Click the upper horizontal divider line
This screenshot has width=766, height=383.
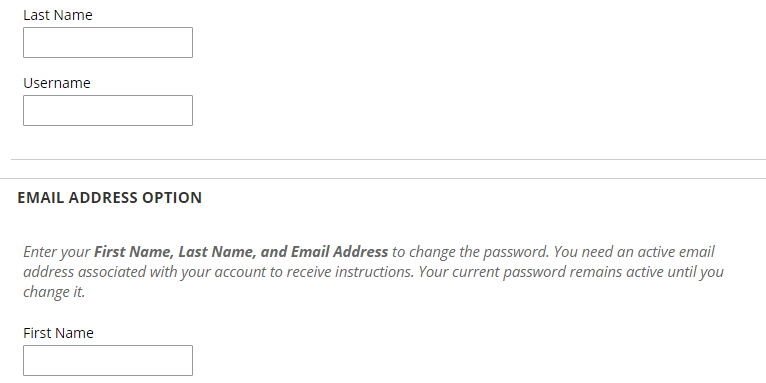tap(388, 159)
